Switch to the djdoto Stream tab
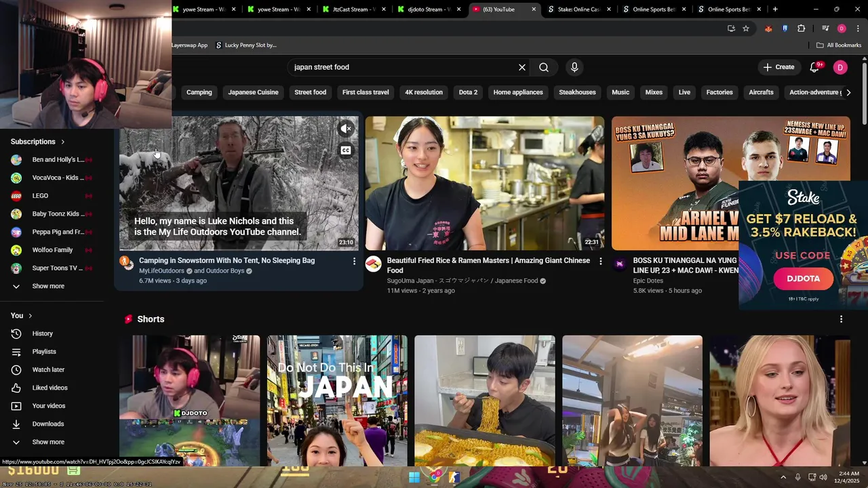The image size is (868, 488). coord(429,9)
